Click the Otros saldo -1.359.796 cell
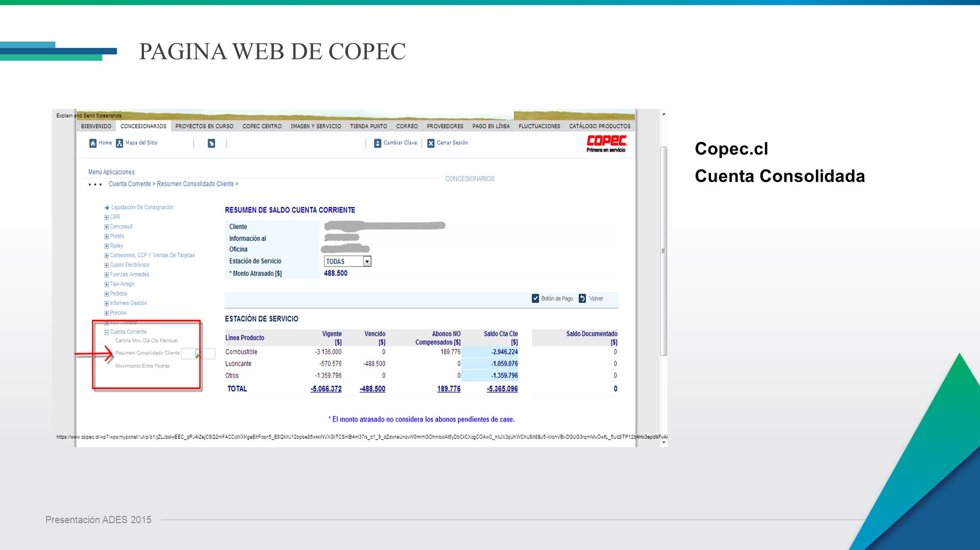The width and height of the screenshot is (980, 550). [490, 375]
